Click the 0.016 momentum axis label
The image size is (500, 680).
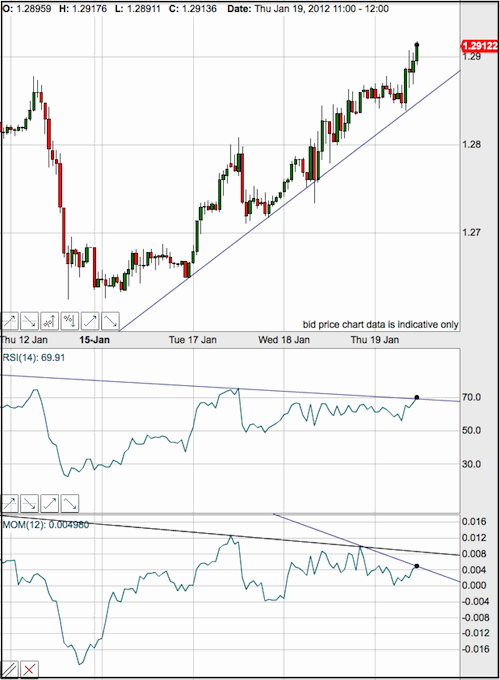(474, 522)
